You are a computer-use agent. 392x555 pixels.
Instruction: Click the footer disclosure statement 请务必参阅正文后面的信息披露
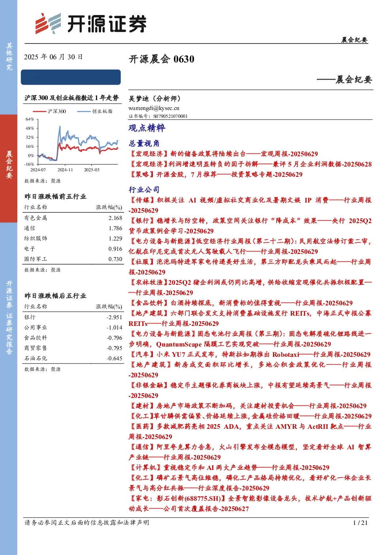coord(87,523)
